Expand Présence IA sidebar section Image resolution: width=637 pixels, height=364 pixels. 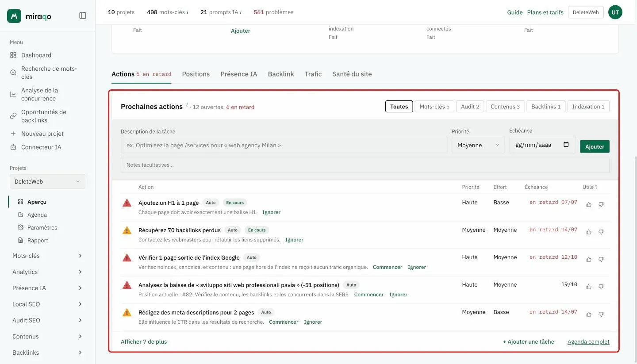coord(47,288)
